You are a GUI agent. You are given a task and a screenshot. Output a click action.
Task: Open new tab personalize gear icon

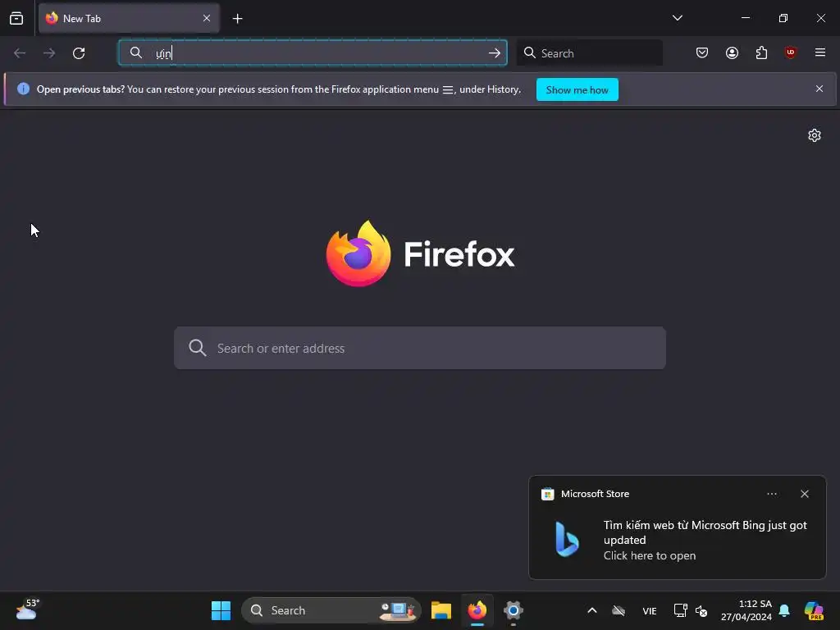coord(815,135)
